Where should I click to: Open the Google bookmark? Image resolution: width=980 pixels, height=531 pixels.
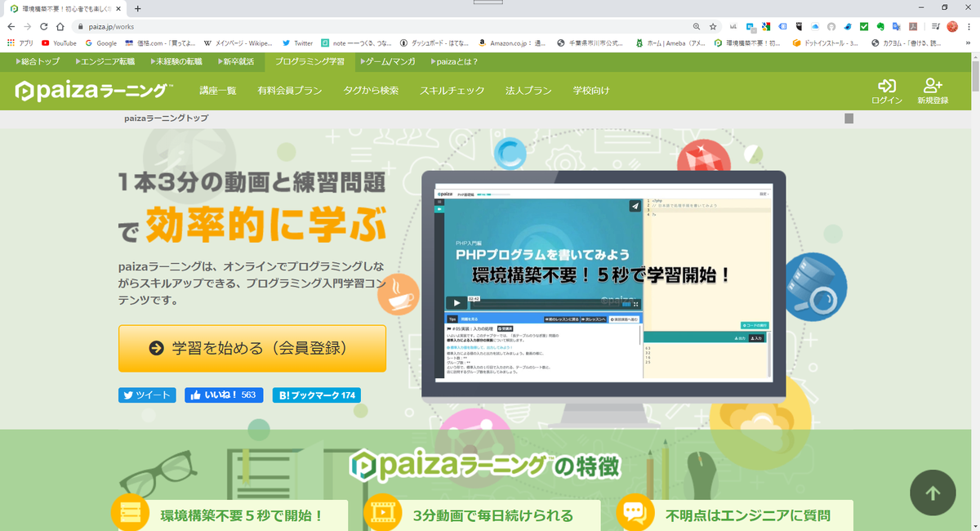(101, 42)
